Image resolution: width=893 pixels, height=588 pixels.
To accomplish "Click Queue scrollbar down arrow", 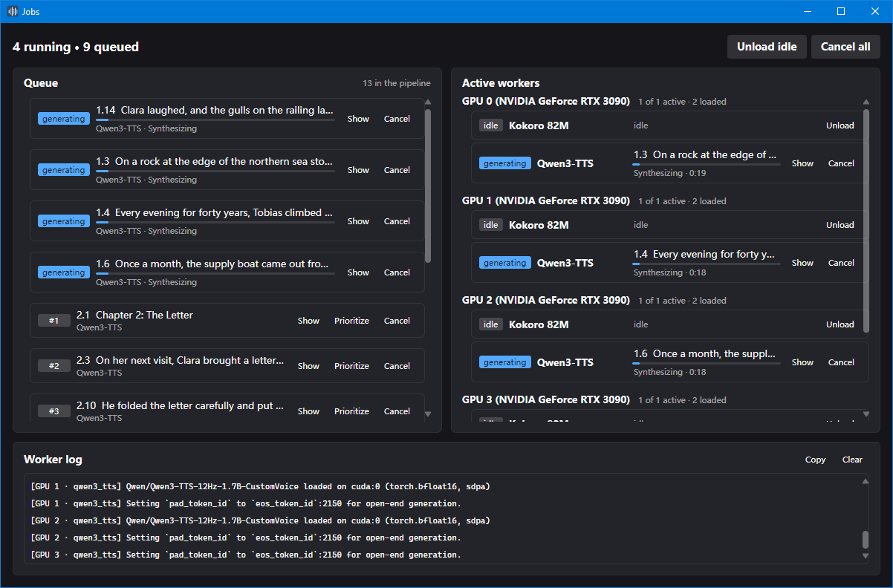I will pyautogui.click(x=427, y=414).
